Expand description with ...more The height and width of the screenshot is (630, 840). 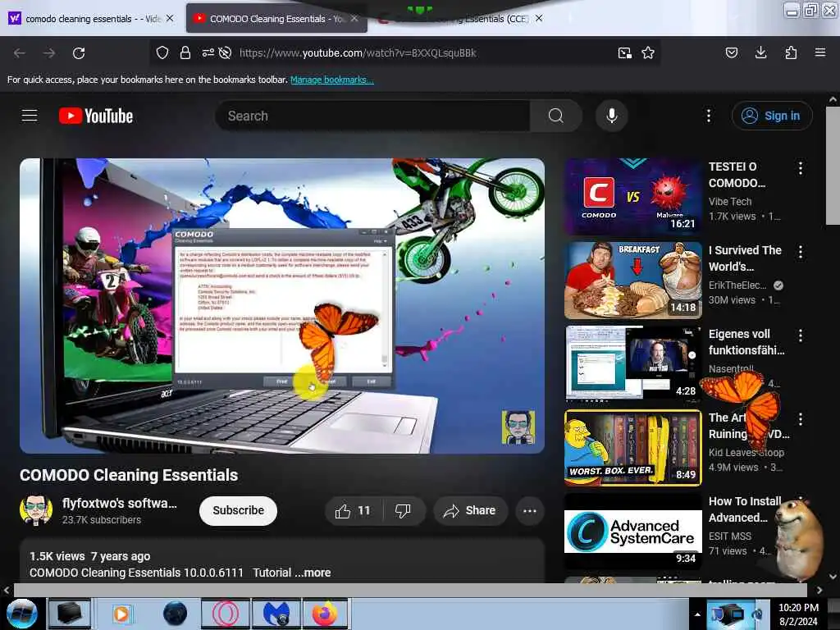click(313, 573)
